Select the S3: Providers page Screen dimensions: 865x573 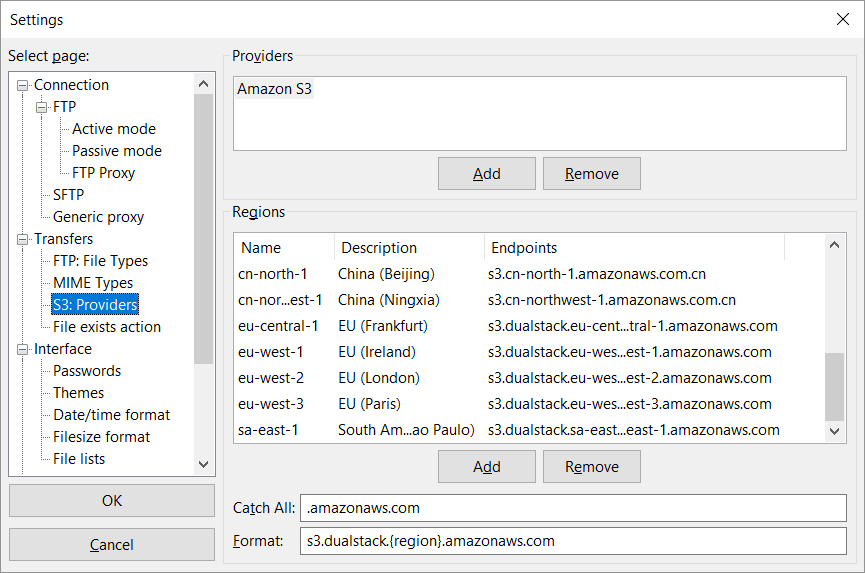pyautogui.click(x=95, y=304)
